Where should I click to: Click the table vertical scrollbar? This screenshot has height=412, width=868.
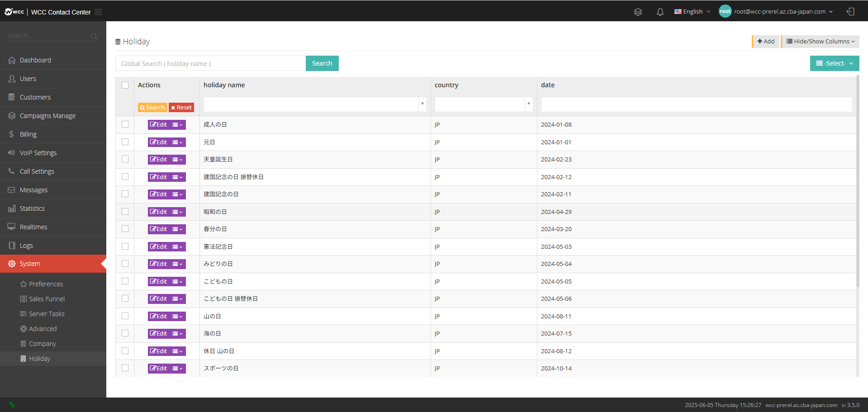[858, 181]
